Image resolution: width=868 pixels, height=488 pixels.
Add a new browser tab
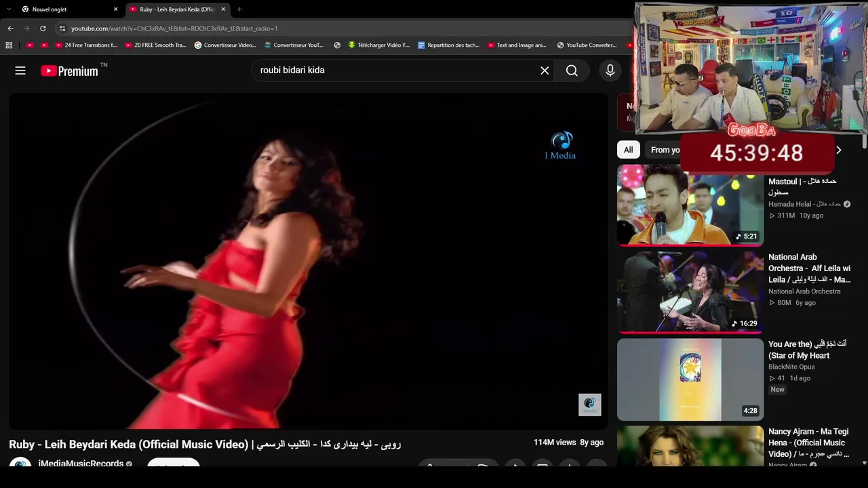(239, 9)
